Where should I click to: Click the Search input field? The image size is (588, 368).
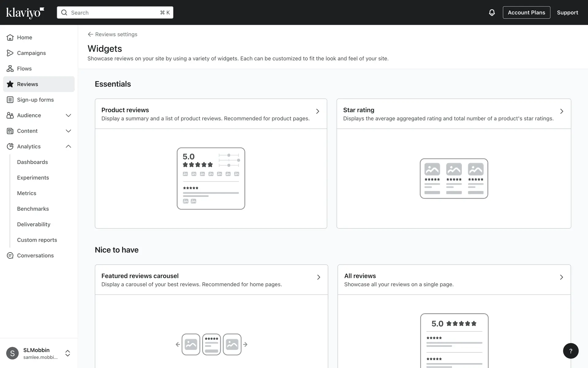coord(115,13)
